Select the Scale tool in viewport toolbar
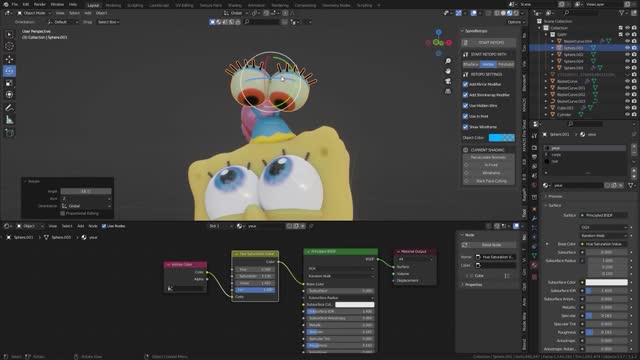 9,83
